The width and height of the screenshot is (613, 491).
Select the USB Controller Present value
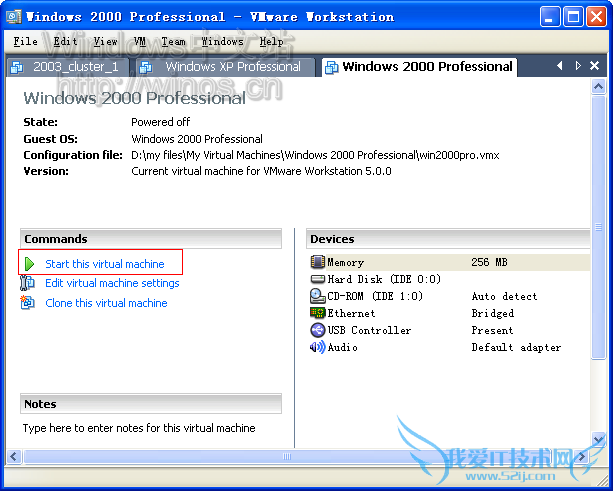coord(492,330)
